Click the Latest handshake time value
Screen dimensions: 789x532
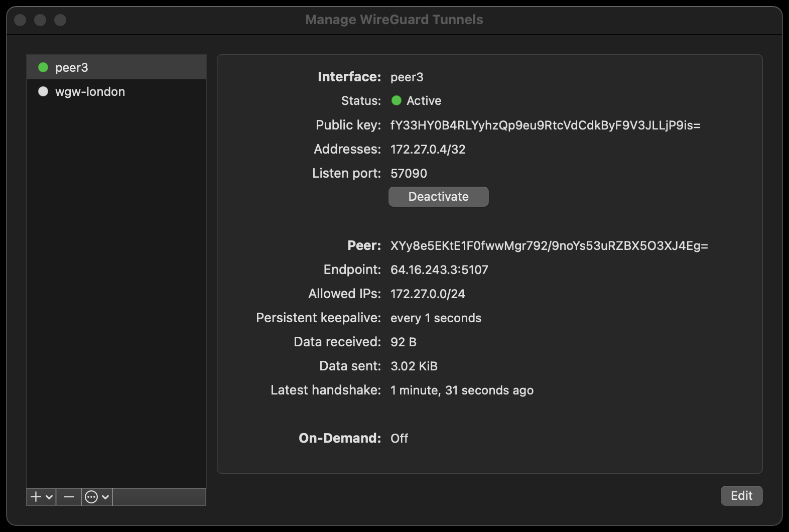tap(462, 390)
